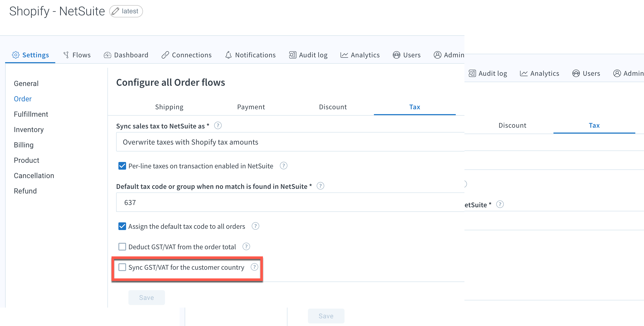Click the Flows branch icon
The height and width of the screenshot is (326, 644).
(x=66, y=55)
